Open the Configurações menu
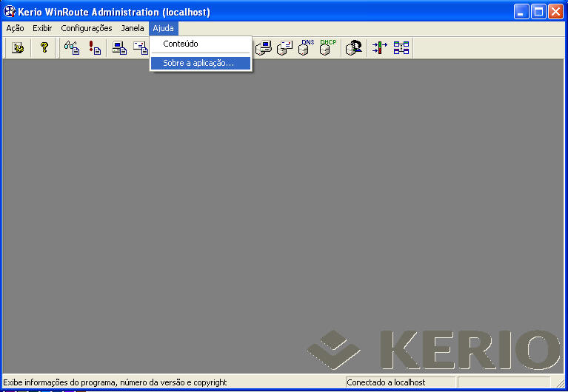Screen dimensions: 568x392 pyautogui.click(x=87, y=28)
